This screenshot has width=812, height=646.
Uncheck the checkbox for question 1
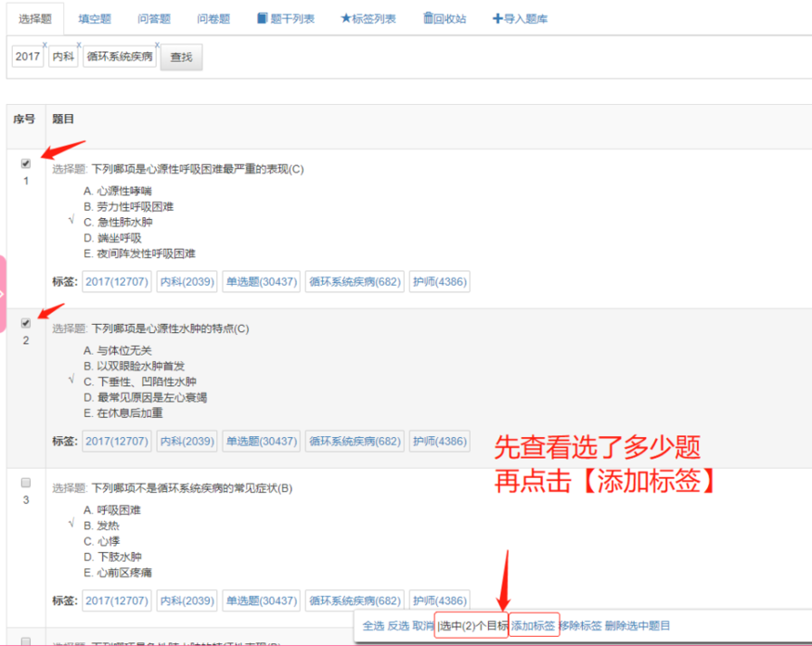[x=26, y=163]
